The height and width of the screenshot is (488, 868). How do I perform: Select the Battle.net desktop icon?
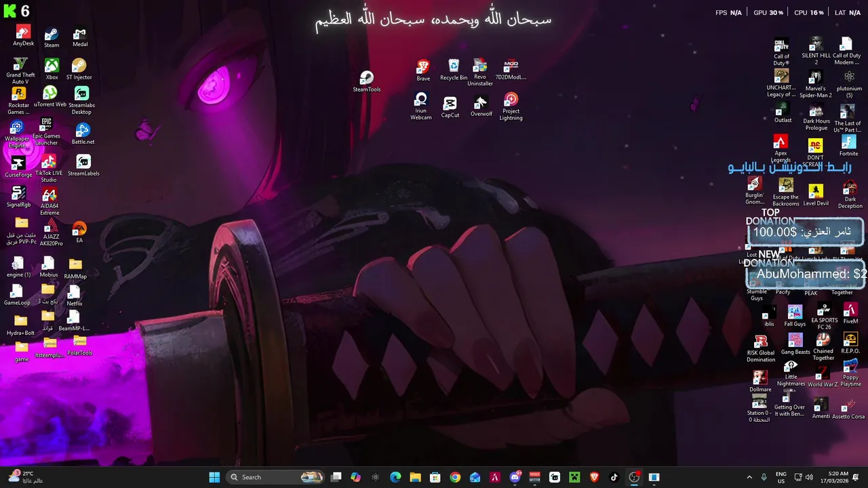click(83, 134)
